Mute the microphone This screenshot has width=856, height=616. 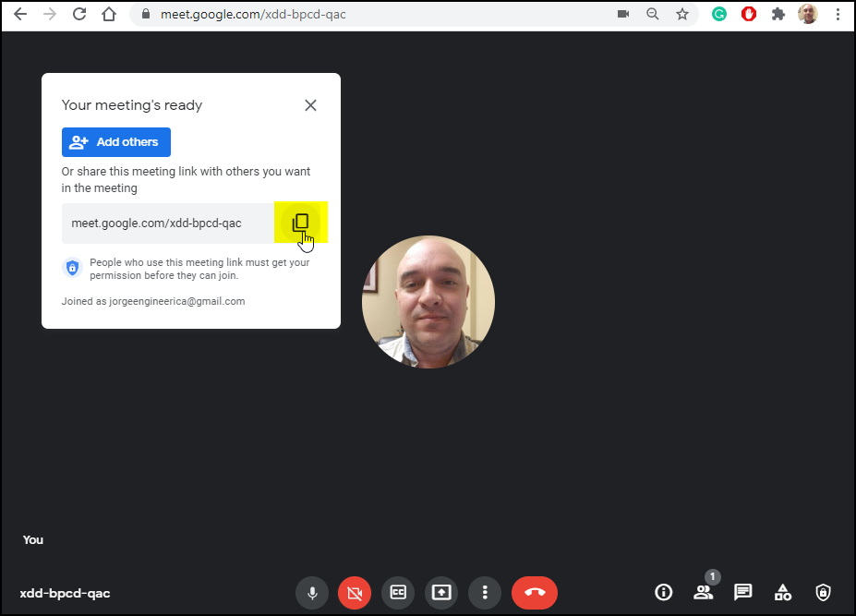point(312,593)
